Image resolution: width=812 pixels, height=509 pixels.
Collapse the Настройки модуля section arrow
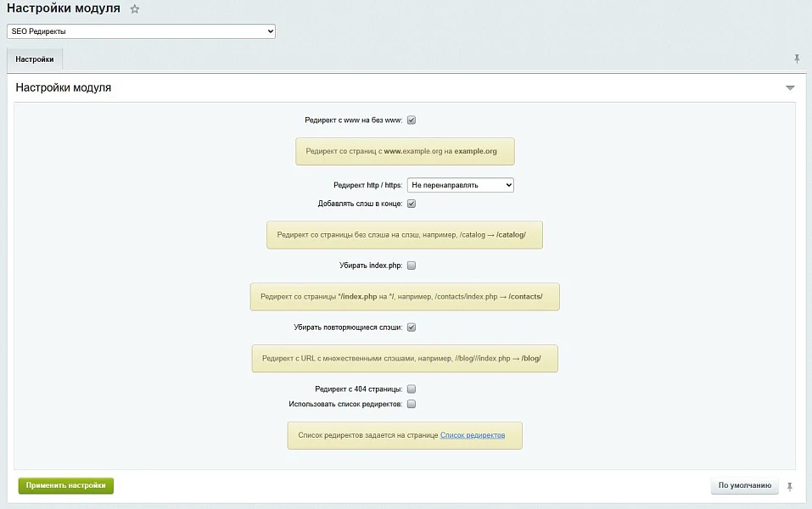790,87
